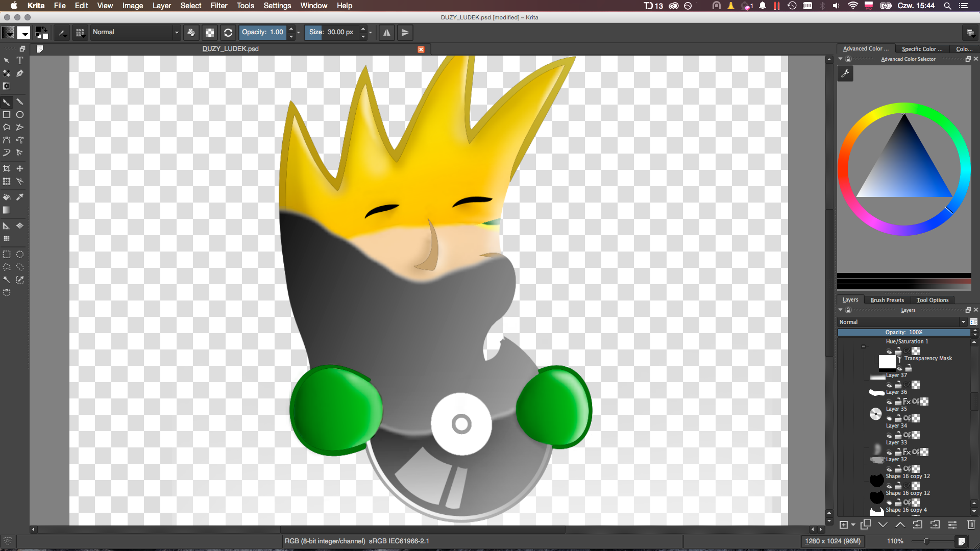Image resolution: width=980 pixels, height=551 pixels.
Task: Select the Color picker eyedropper tool
Action: [20, 197]
